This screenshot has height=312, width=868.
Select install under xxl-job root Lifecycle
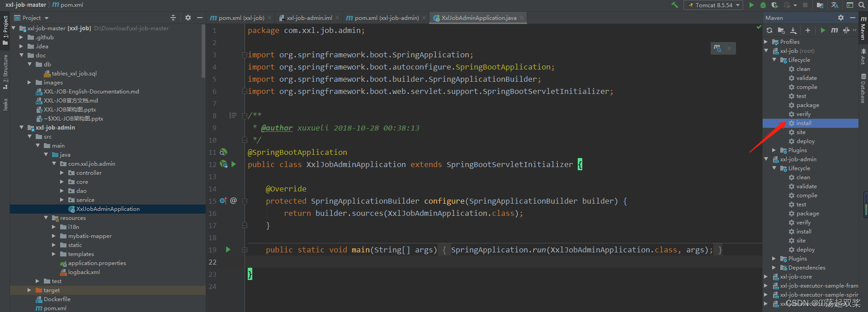tap(803, 123)
